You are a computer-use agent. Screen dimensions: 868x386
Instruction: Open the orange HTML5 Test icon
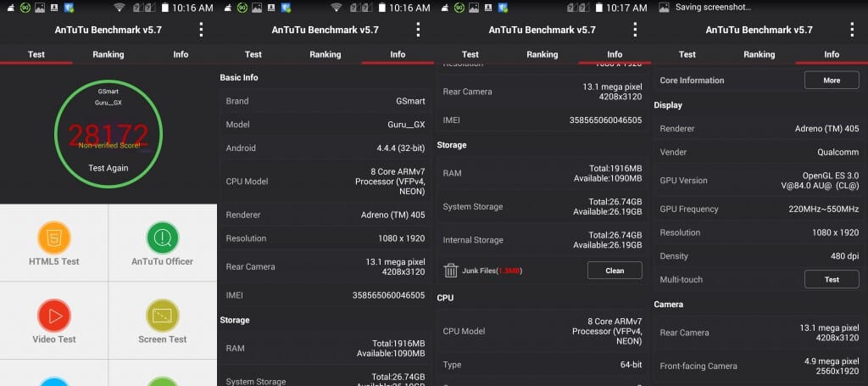(54, 237)
